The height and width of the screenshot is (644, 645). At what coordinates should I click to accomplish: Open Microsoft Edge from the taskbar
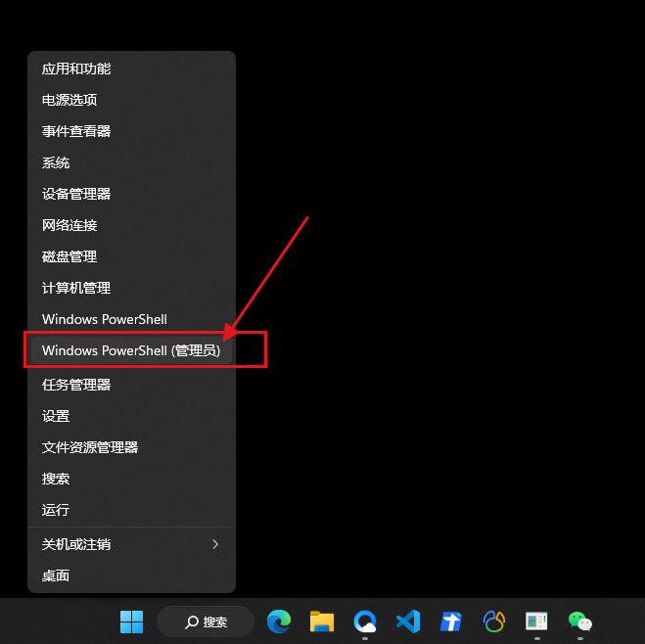click(279, 621)
